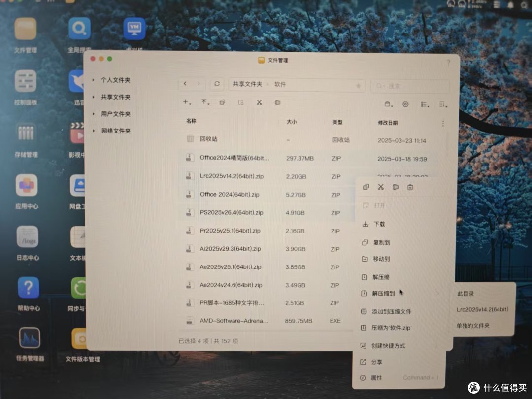The image size is (532, 399).
Task: Sort by the 类型 column header
Action: click(337, 122)
